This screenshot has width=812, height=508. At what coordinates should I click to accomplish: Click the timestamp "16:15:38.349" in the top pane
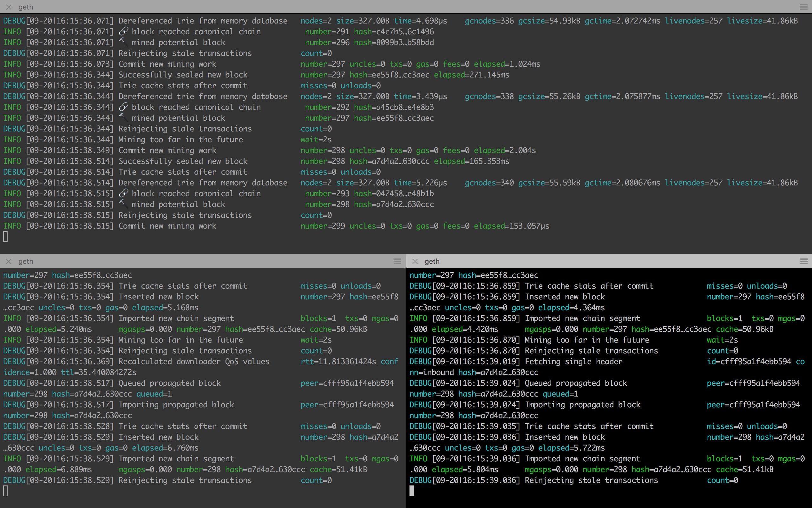point(83,150)
